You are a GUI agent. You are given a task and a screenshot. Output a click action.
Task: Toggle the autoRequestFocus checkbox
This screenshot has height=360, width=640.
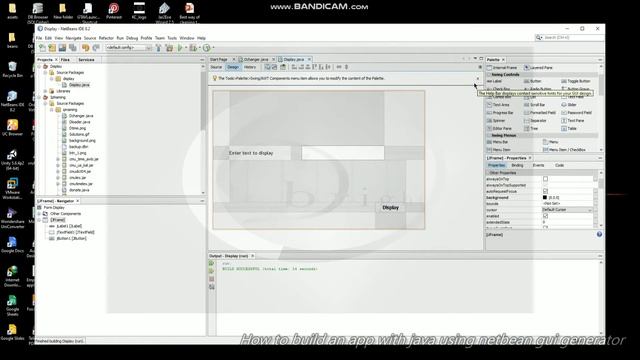tap(545, 191)
